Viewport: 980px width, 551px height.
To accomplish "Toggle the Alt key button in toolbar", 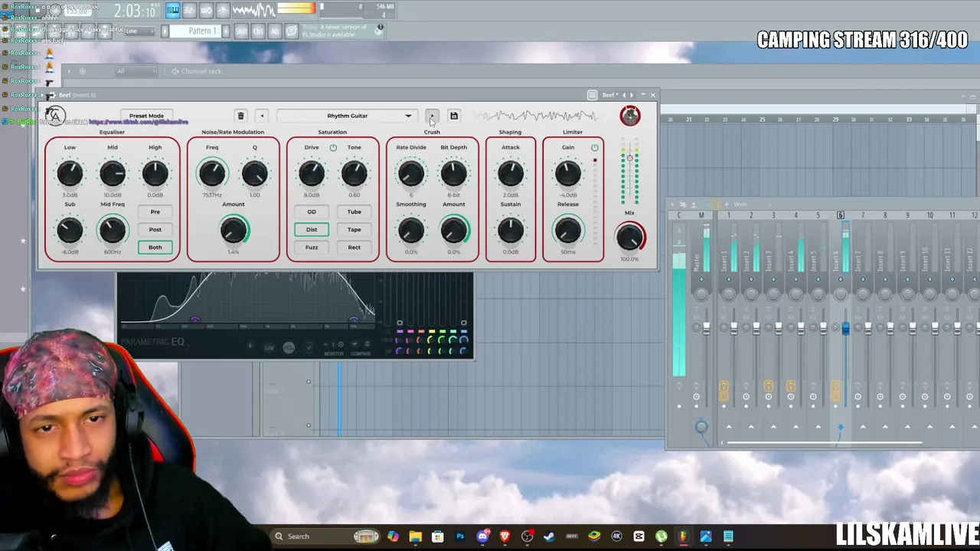I will [x=275, y=31].
